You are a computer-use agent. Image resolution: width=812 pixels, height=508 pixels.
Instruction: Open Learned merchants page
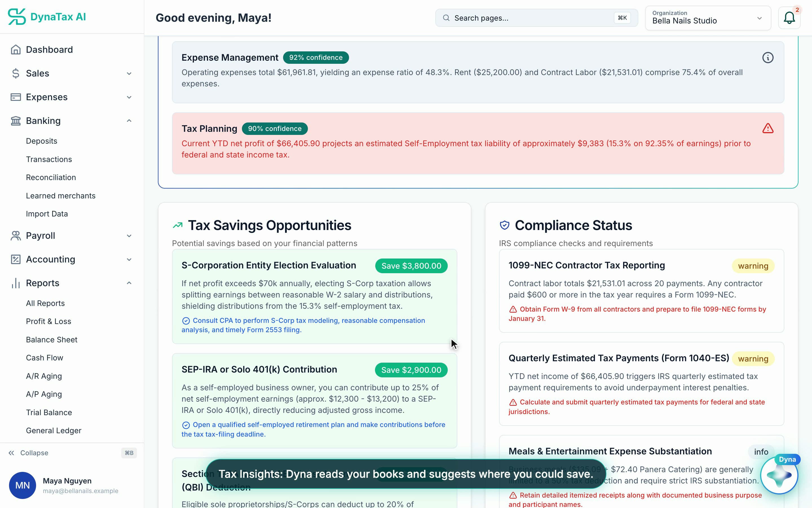tap(61, 196)
